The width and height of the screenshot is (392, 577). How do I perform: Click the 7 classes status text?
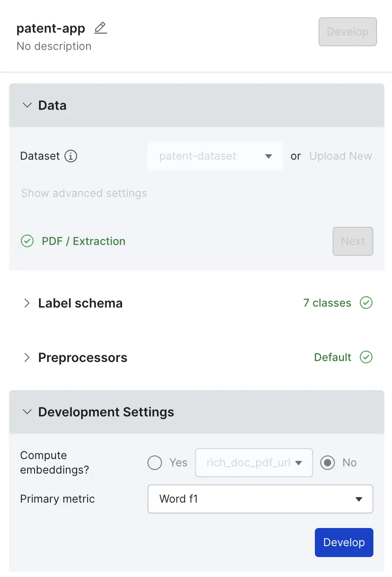coord(327,303)
